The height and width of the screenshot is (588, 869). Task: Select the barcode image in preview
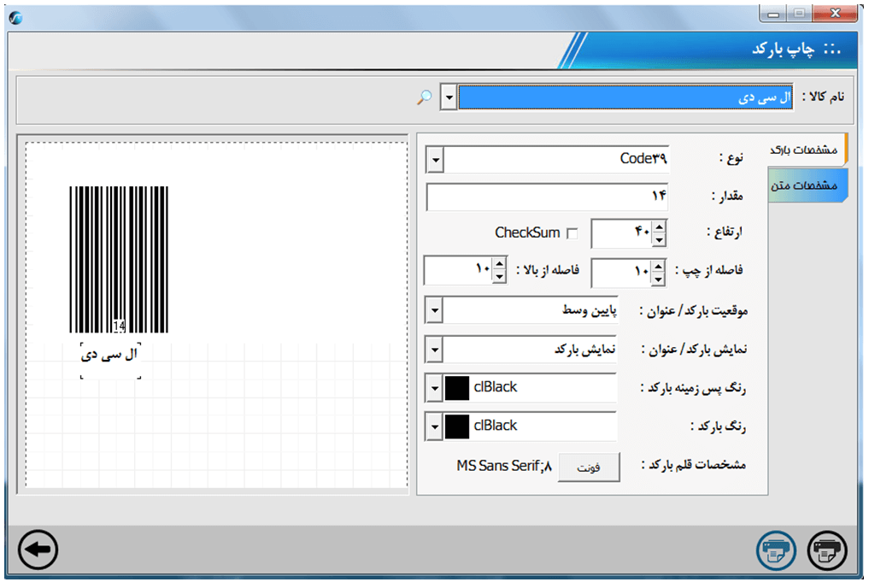pos(119,259)
